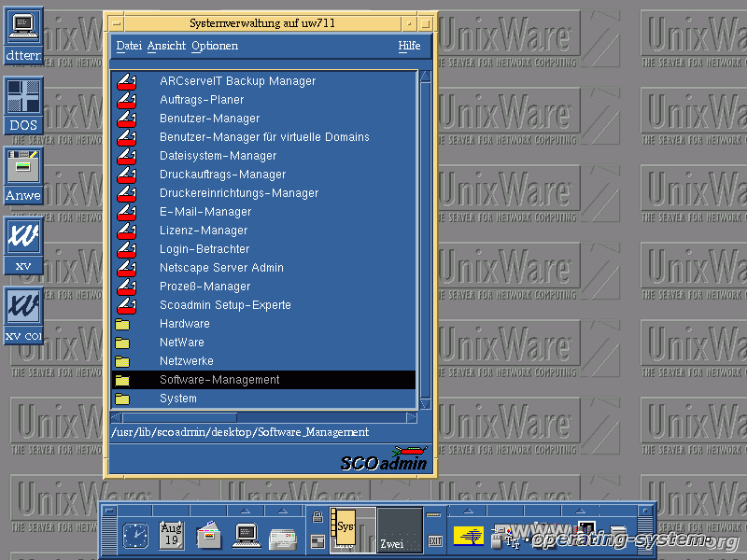
Task: Switch to the first workspace button
Action: pos(353,530)
